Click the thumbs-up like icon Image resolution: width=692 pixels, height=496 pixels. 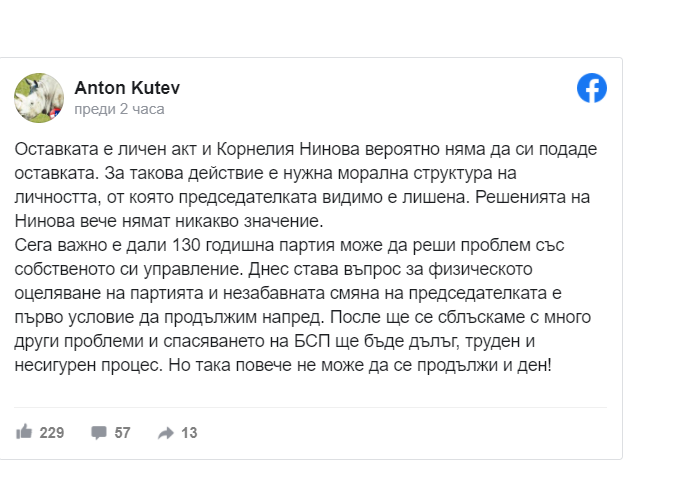(x=24, y=432)
